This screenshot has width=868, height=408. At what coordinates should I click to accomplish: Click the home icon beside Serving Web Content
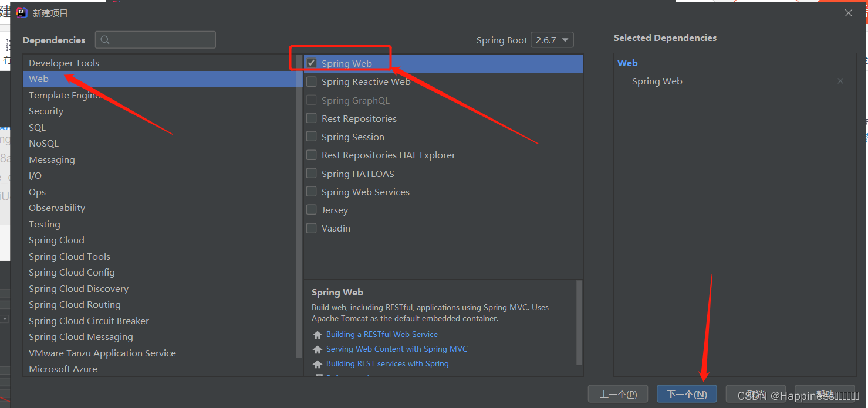[318, 349]
